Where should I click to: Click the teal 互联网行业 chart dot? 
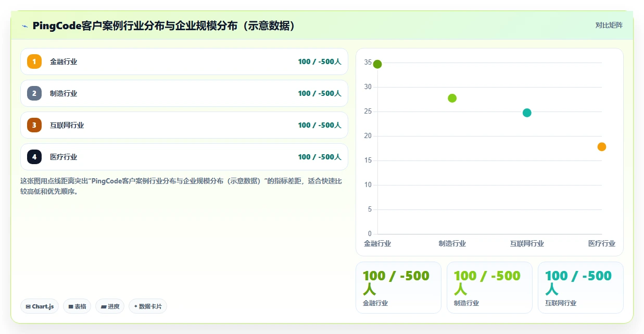pos(527,113)
